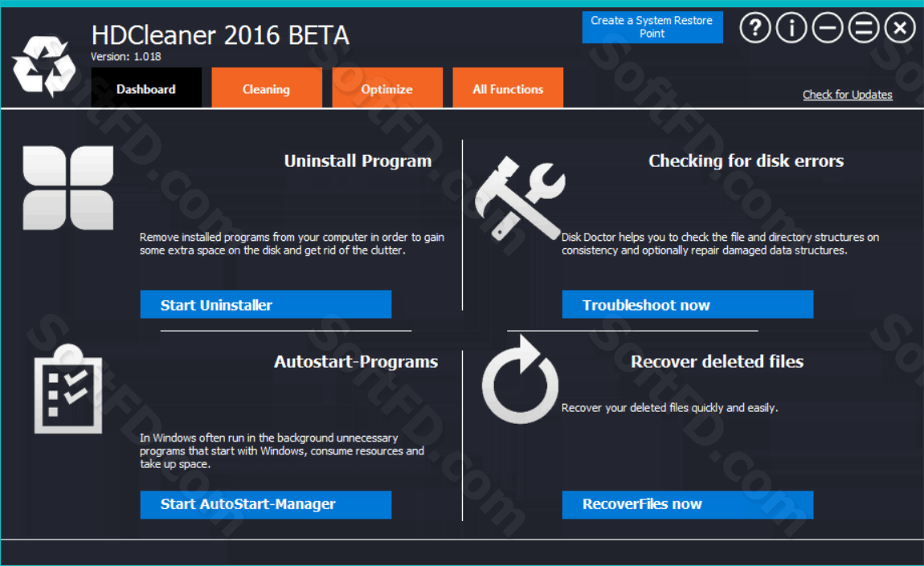The width and height of the screenshot is (924, 566).
Task: Click the Autostart-Programs heading
Action: [x=356, y=361]
